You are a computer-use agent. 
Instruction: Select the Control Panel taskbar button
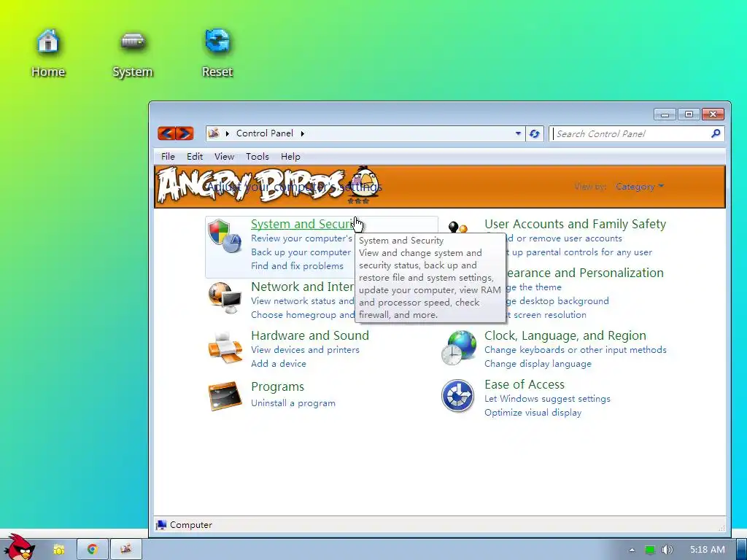click(x=125, y=550)
